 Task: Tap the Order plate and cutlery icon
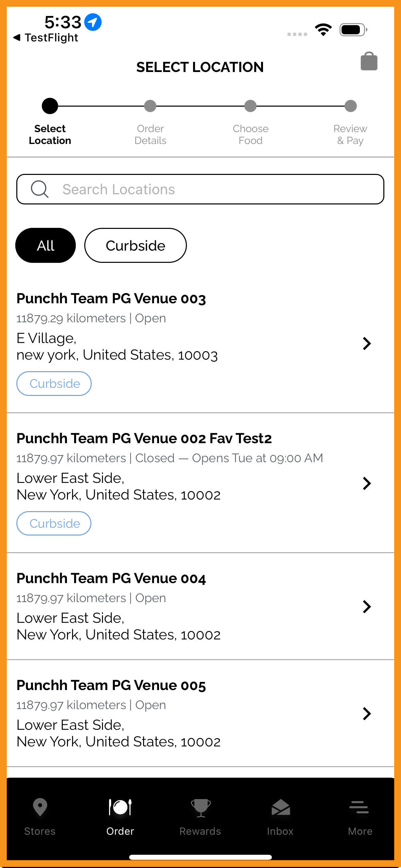coord(120,807)
